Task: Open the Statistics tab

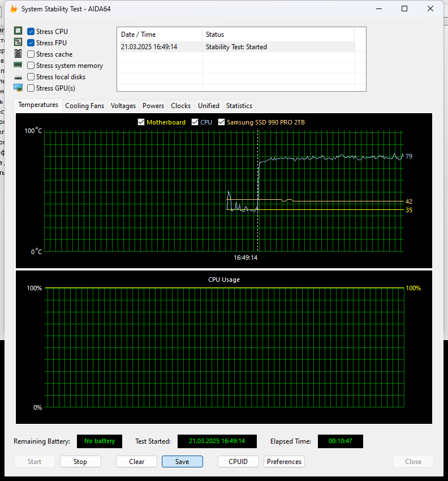Action: [239, 106]
